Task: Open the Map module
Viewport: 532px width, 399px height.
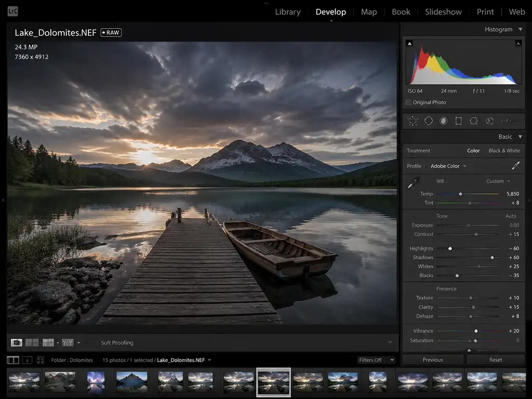Action: (x=369, y=12)
